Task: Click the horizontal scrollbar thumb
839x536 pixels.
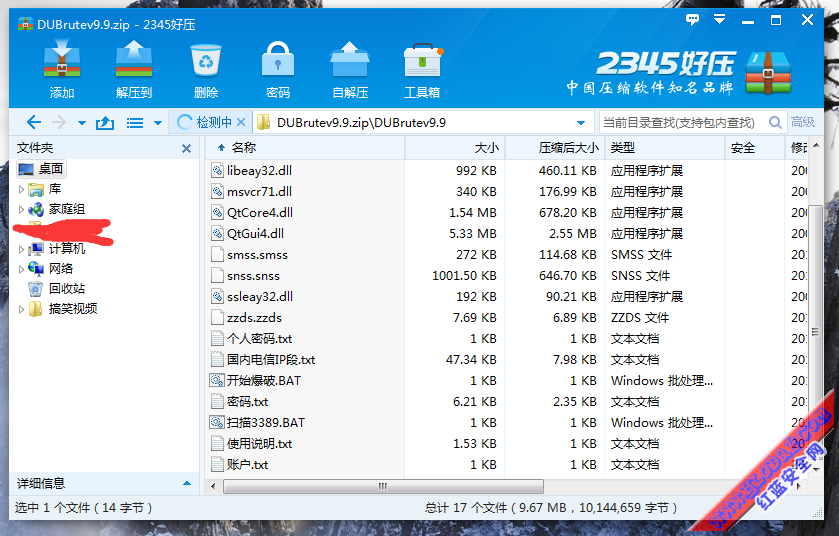Action: tap(383, 486)
